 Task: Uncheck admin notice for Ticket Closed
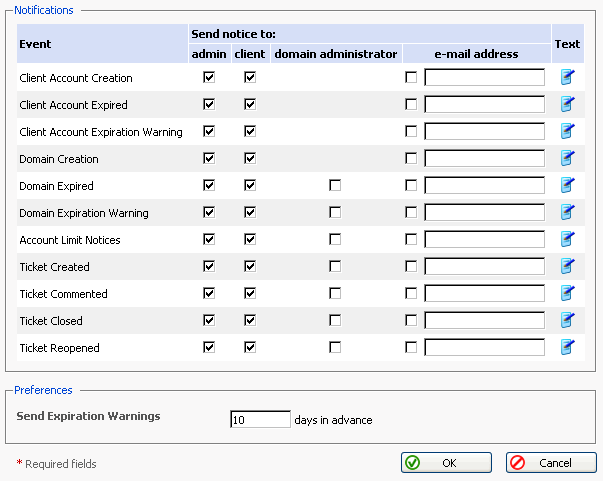pos(209,320)
